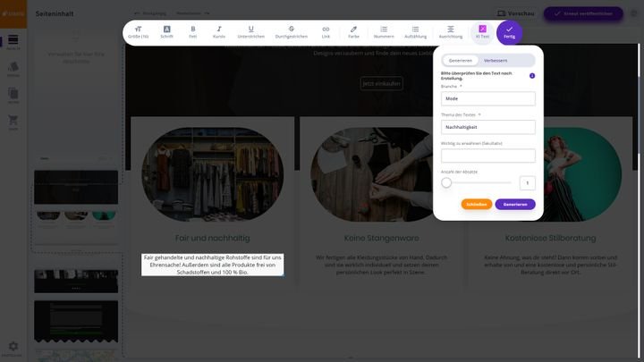Open Größe font size options
The image size is (644, 362).
point(138,32)
